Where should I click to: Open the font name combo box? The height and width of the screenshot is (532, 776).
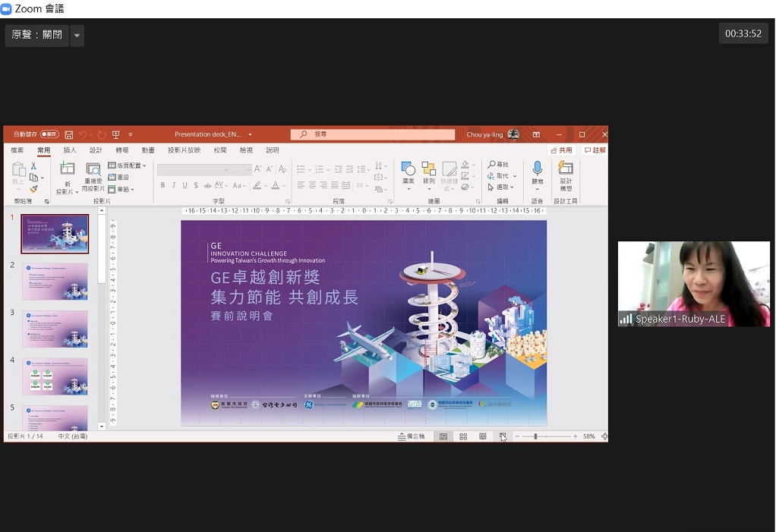(193, 169)
